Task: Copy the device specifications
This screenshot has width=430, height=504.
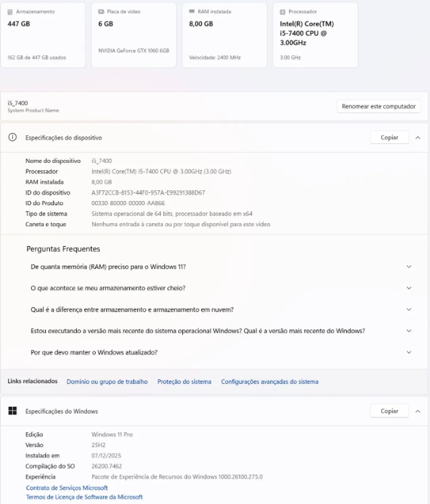Action: point(389,137)
